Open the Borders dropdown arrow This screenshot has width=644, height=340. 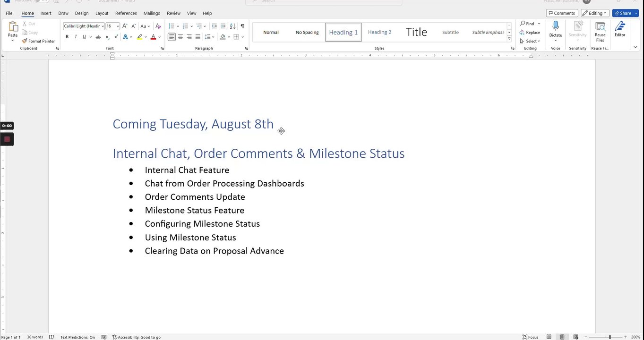pyautogui.click(x=243, y=37)
